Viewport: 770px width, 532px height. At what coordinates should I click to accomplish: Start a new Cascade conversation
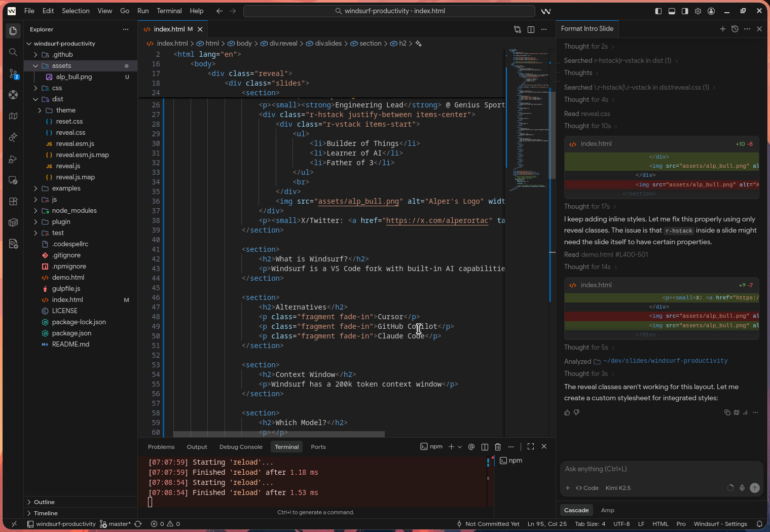click(x=723, y=29)
